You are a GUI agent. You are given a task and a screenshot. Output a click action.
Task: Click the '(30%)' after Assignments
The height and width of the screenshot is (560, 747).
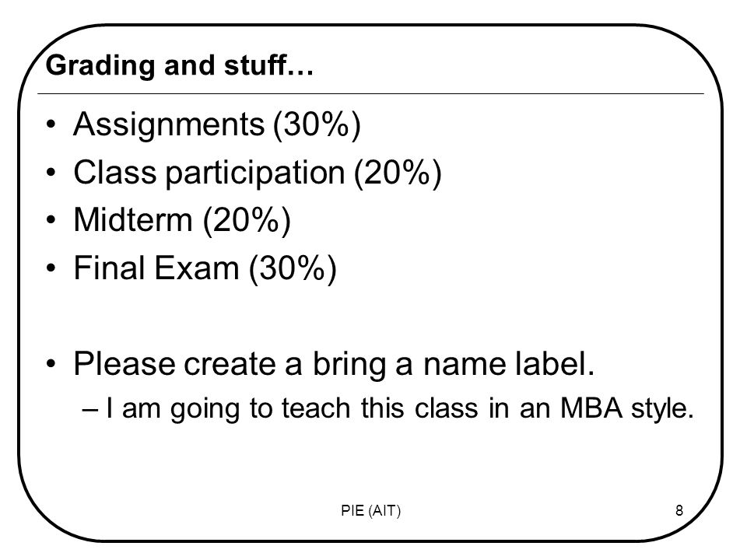pyautogui.click(x=317, y=124)
